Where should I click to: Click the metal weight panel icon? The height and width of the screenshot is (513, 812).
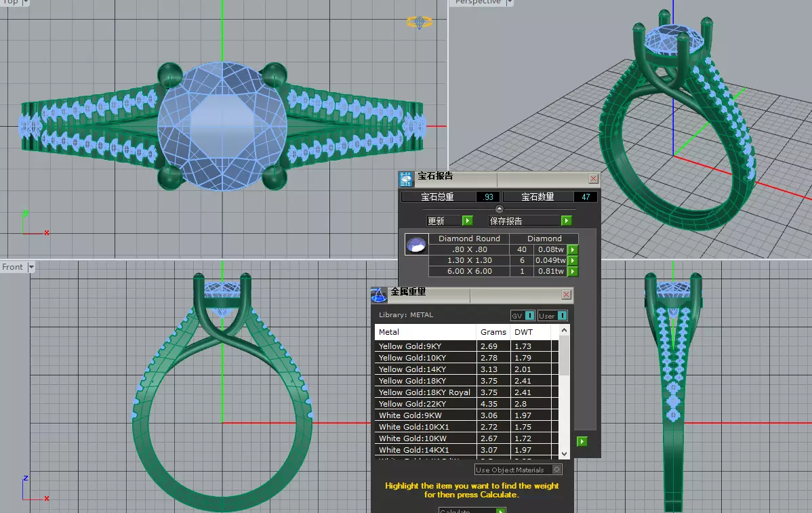tap(379, 295)
